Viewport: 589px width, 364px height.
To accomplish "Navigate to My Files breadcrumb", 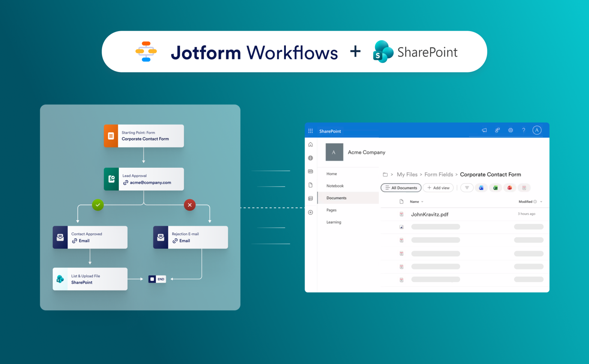I will coord(407,174).
